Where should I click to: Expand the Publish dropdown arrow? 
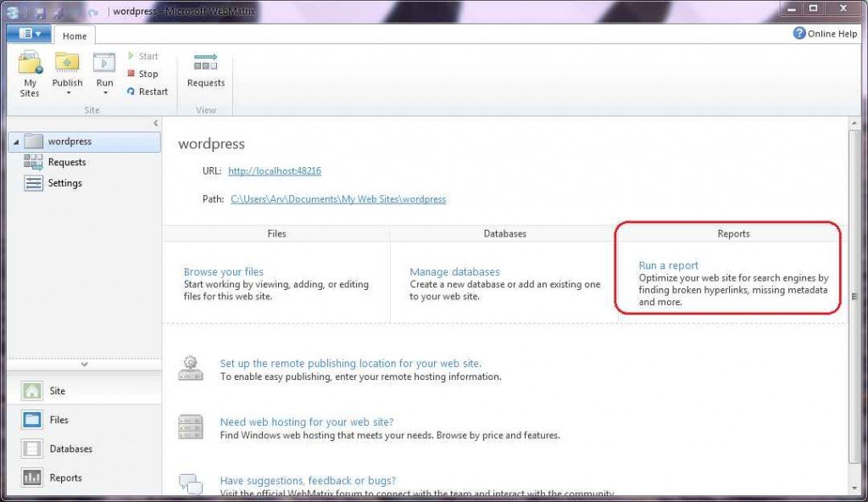(68, 93)
